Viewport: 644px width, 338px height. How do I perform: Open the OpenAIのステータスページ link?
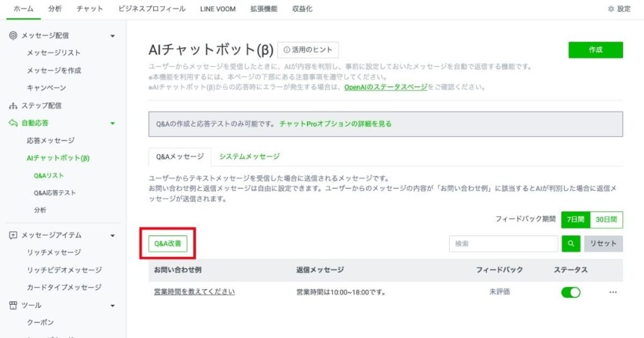[386, 87]
